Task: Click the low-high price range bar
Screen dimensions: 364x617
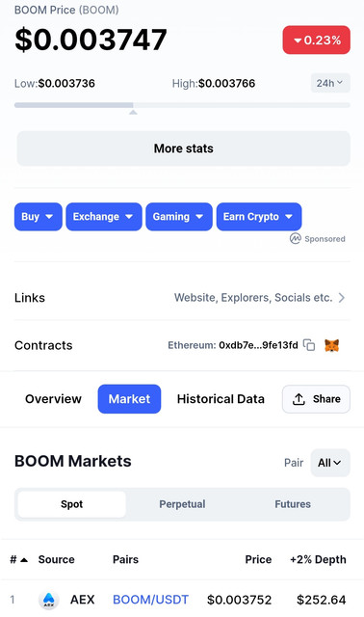Action: [x=182, y=105]
